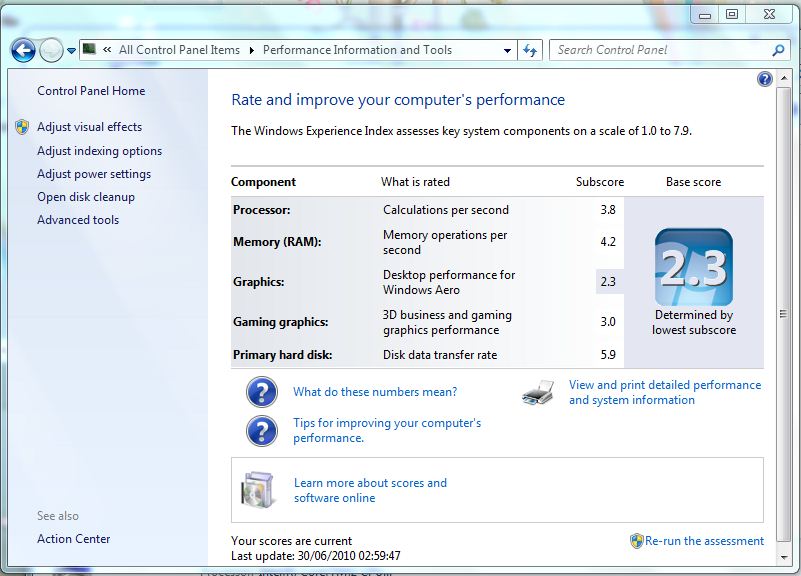Open Adjust visual effects

89,127
